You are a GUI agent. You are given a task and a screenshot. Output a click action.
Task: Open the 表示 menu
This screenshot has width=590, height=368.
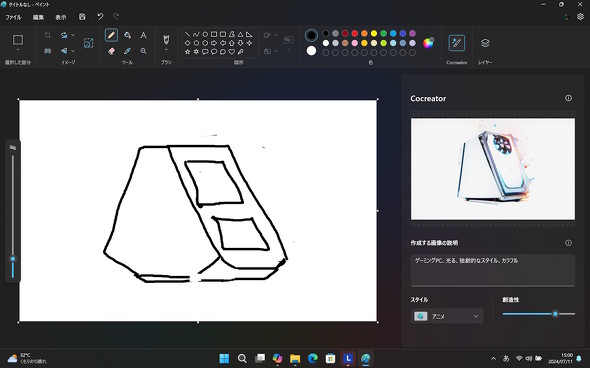61,17
